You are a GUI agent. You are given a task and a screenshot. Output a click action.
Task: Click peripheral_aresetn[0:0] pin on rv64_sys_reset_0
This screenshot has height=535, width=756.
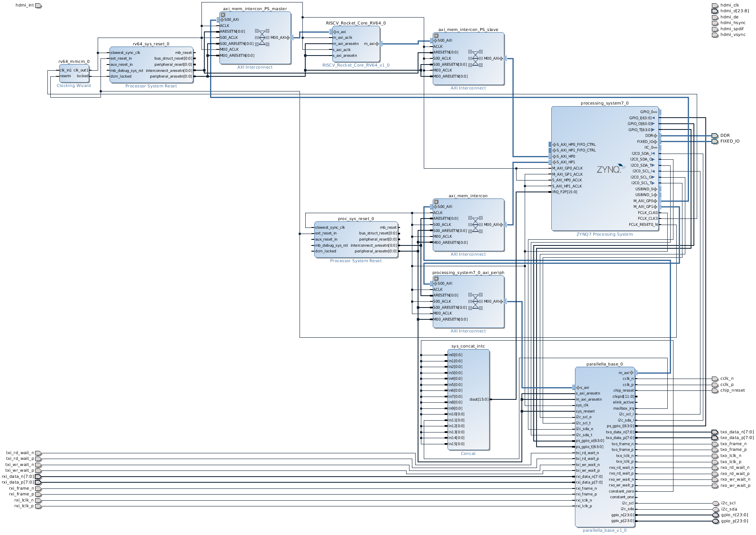pyautogui.click(x=171, y=76)
